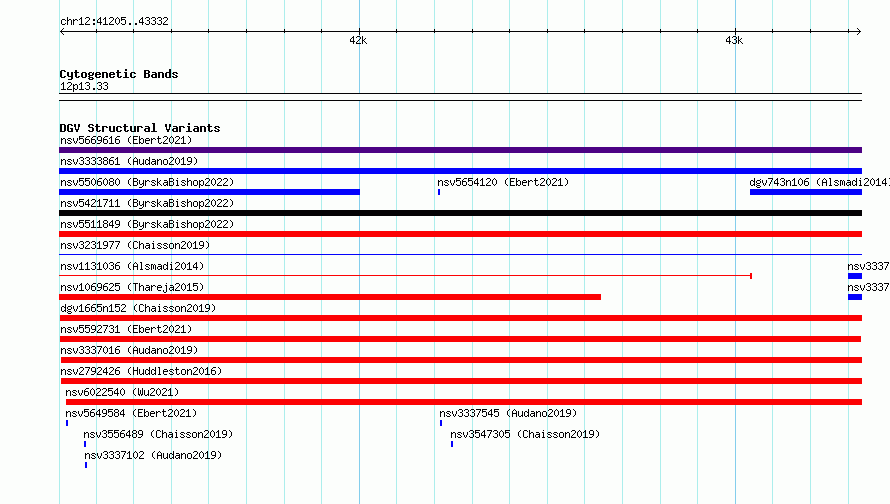Click the nsv2792426 (Huddleston2016) label
The width and height of the screenshot is (890, 504).
click(x=141, y=371)
